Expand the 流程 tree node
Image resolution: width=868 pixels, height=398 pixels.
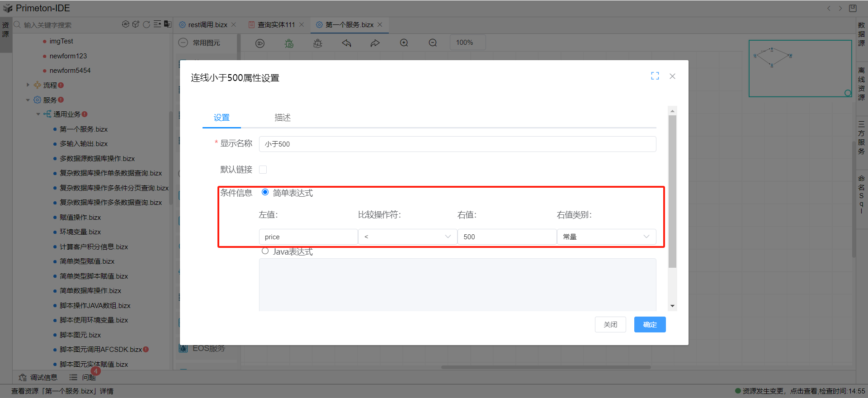coord(28,85)
